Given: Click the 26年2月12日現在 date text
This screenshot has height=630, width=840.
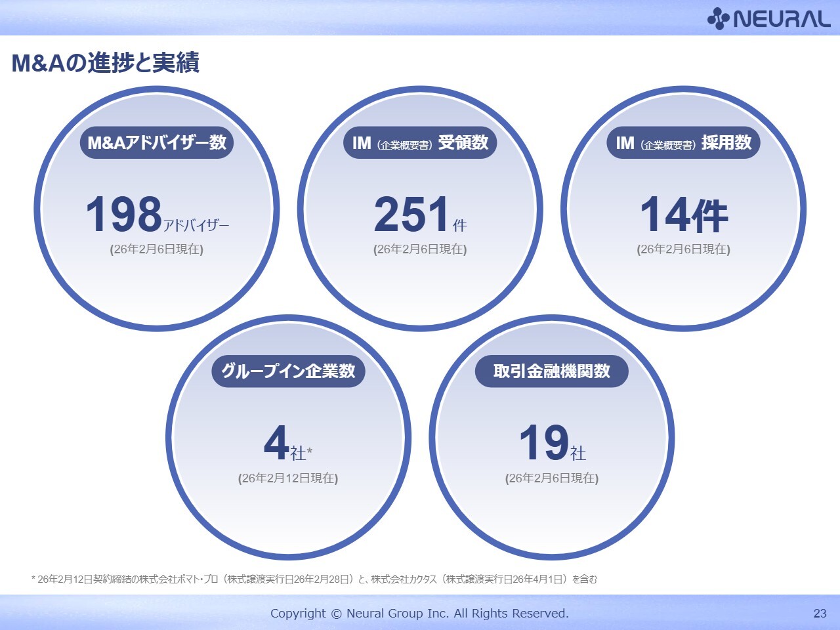Looking at the screenshot, I should (x=288, y=478).
